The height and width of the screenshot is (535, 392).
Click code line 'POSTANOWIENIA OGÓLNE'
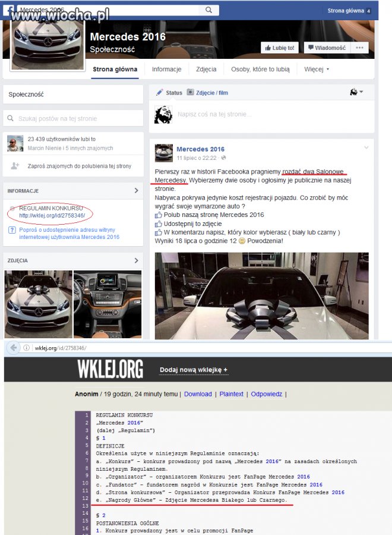128,523
